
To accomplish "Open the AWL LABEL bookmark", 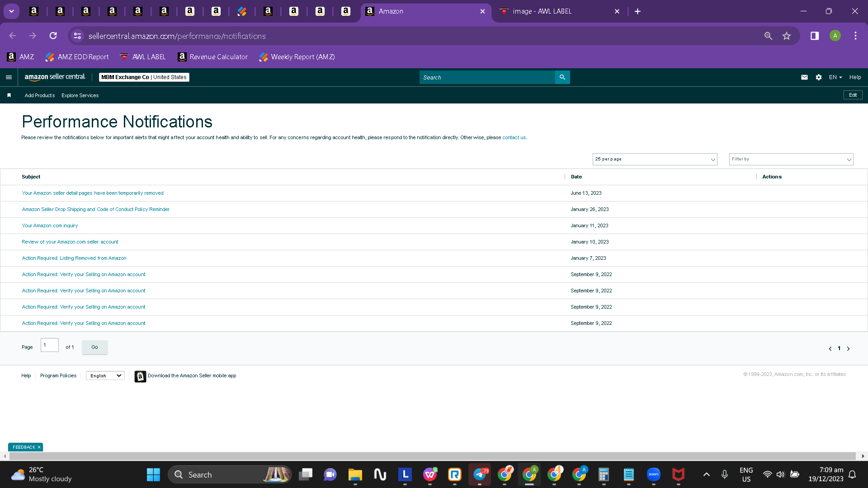I will tap(143, 57).
